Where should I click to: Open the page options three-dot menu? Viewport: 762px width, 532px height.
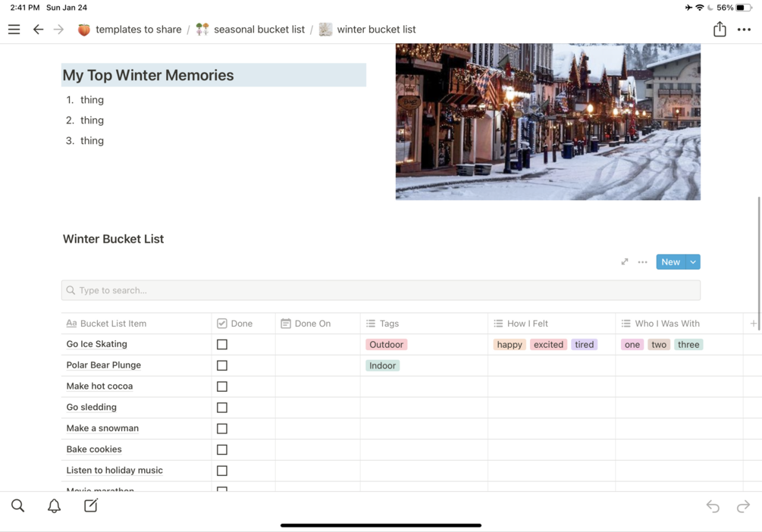click(744, 30)
